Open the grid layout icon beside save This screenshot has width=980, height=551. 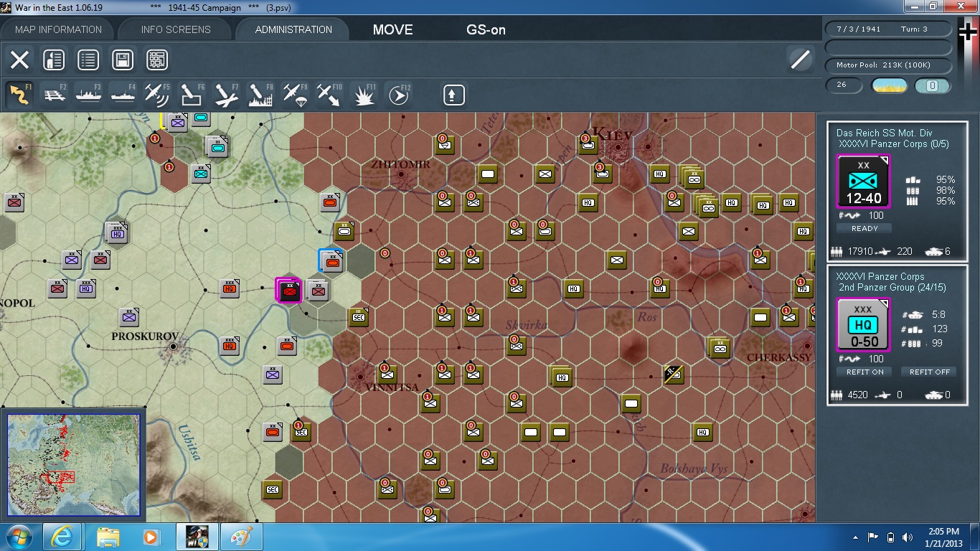[157, 60]
